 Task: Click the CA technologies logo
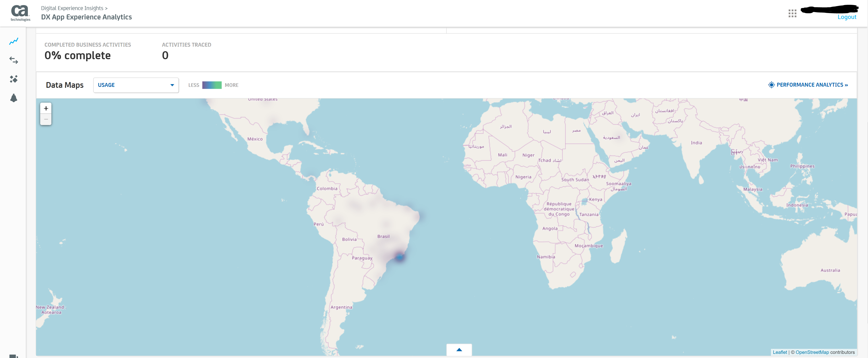tap(20, 13)
